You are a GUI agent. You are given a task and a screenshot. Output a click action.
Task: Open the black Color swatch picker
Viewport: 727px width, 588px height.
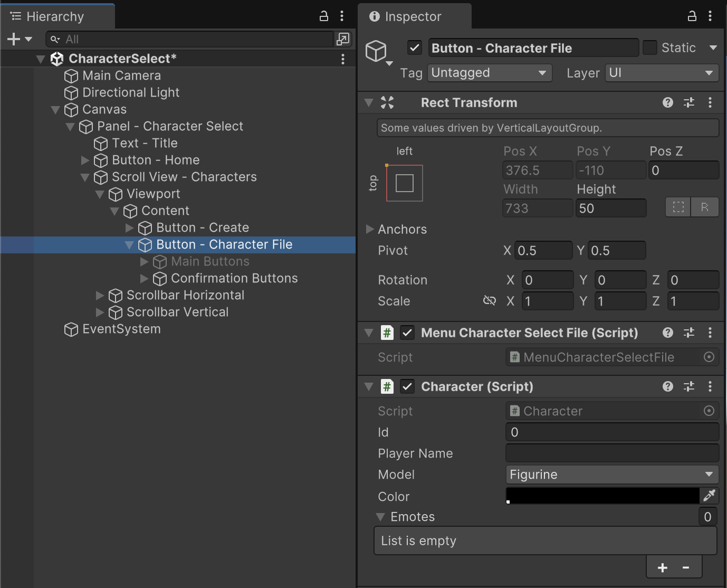602,496
